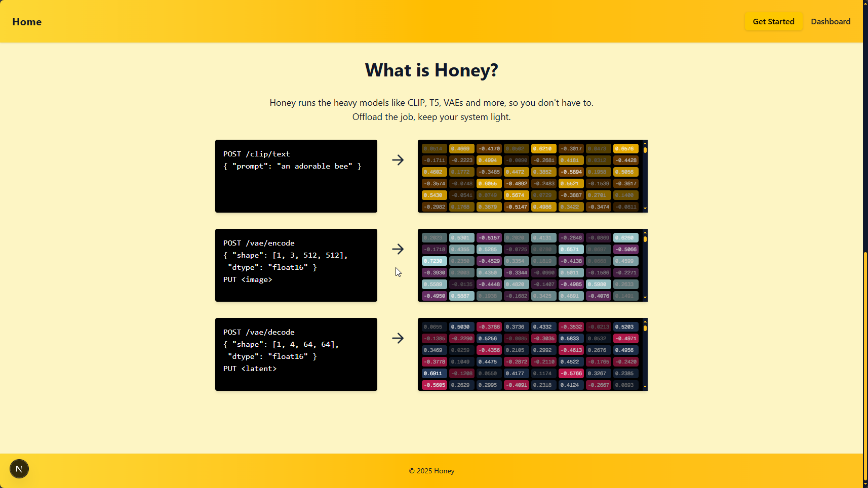
Task: Click the 0.5030 value in decode matrix
Action: 462,327
